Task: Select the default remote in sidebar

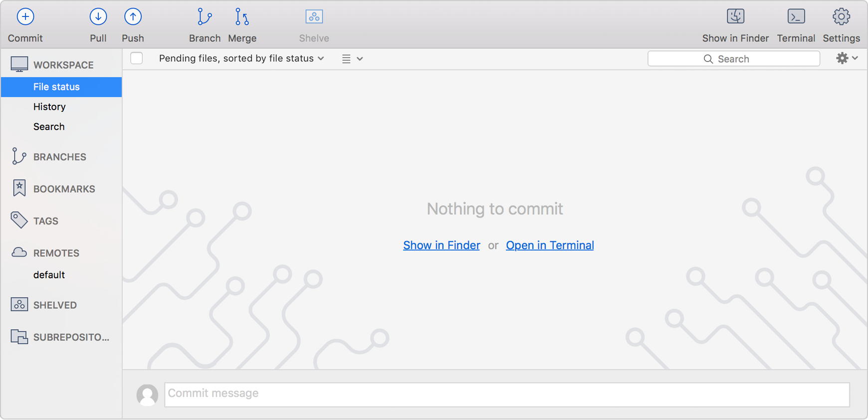Action: click(49, 275)
